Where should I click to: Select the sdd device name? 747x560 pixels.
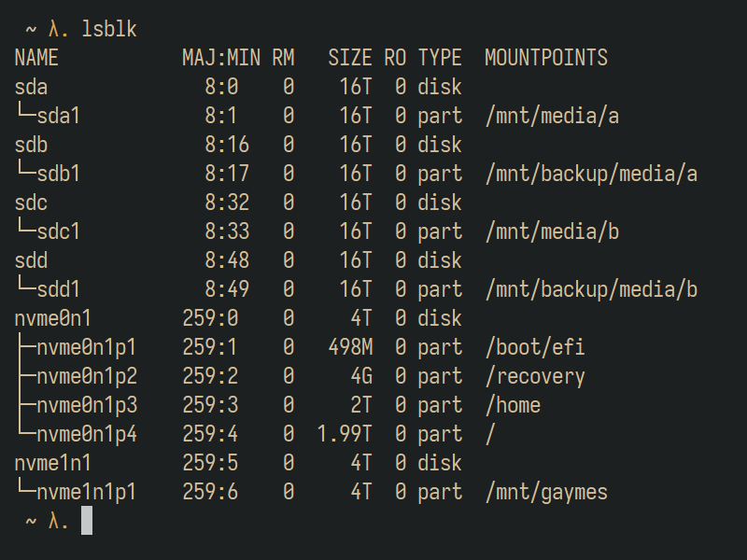(31, 260)
